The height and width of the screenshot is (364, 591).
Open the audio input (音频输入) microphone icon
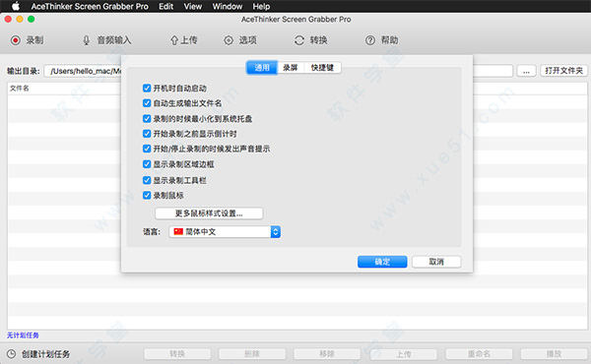point(87,40)
